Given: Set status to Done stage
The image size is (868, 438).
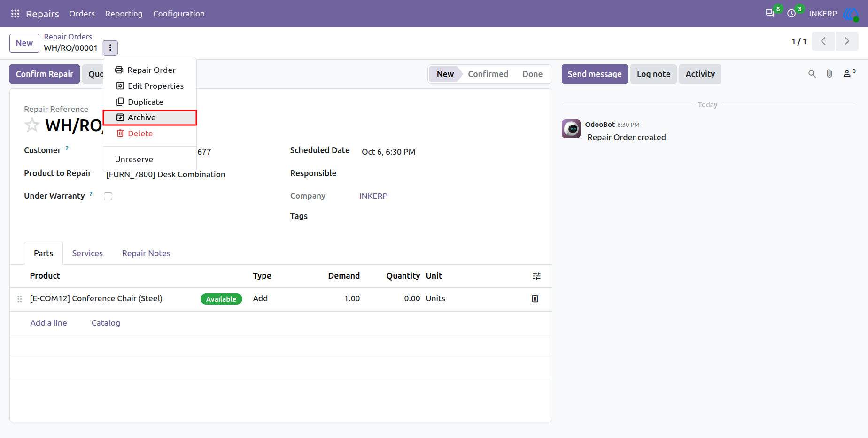Looking at the screenshot, I should click(x=532, y=74).
